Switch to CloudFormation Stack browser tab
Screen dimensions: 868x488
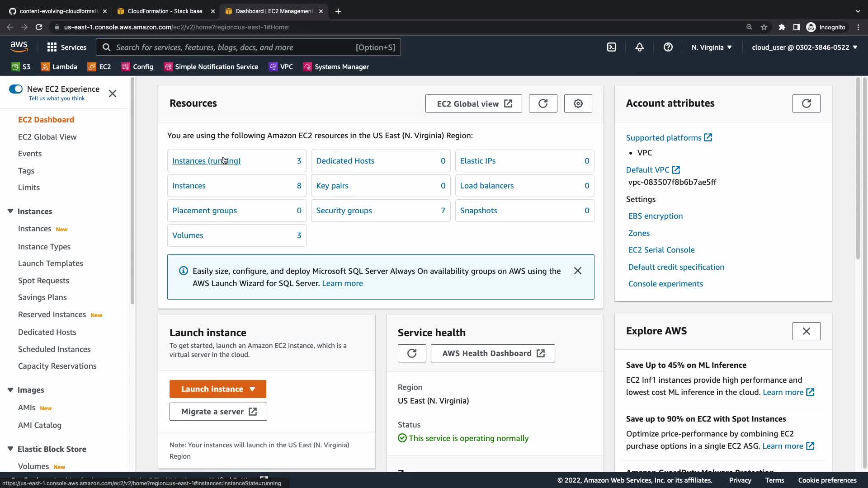[165, 11]
